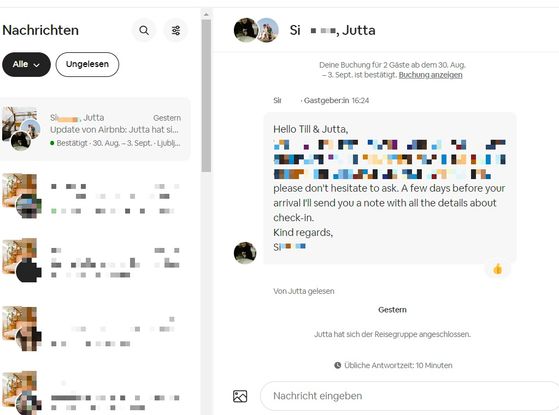Open the second conversation in the list
Screen dimensions: 559x415
(95, 196)
